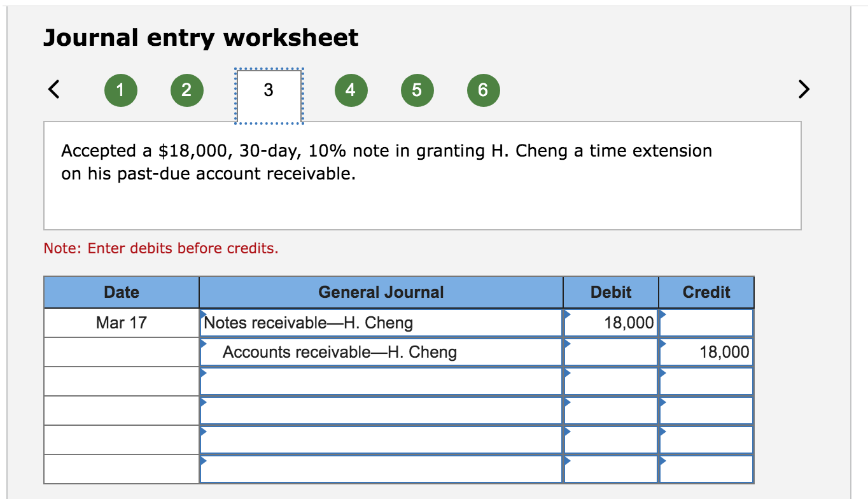Click the third row credit field
The width and height of the screenshot is (868, 499).
[x=706, y=381]
